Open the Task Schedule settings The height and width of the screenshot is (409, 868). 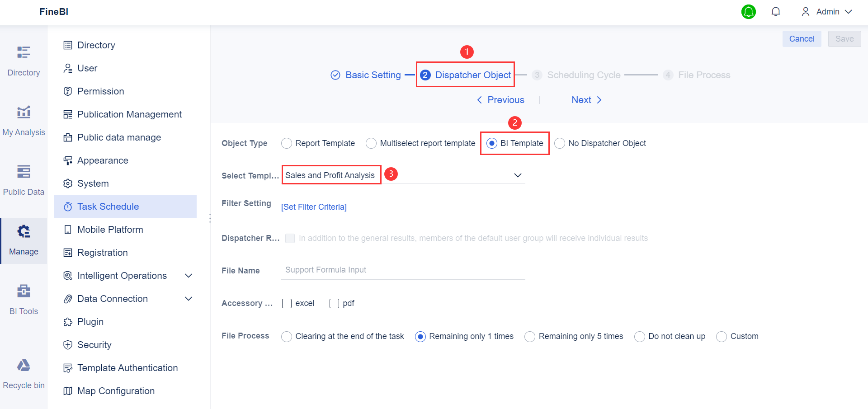tap(108, 206)
